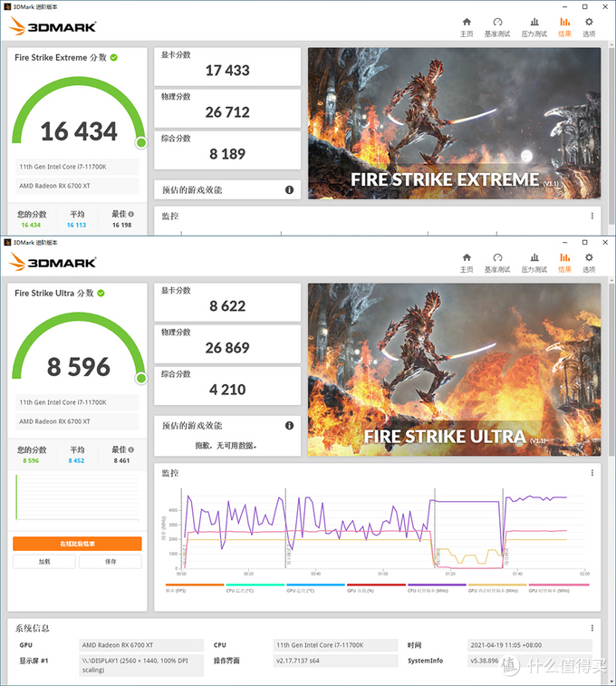
Task: Toggle the blue GPU temperature legend
Action: (315, 587)
